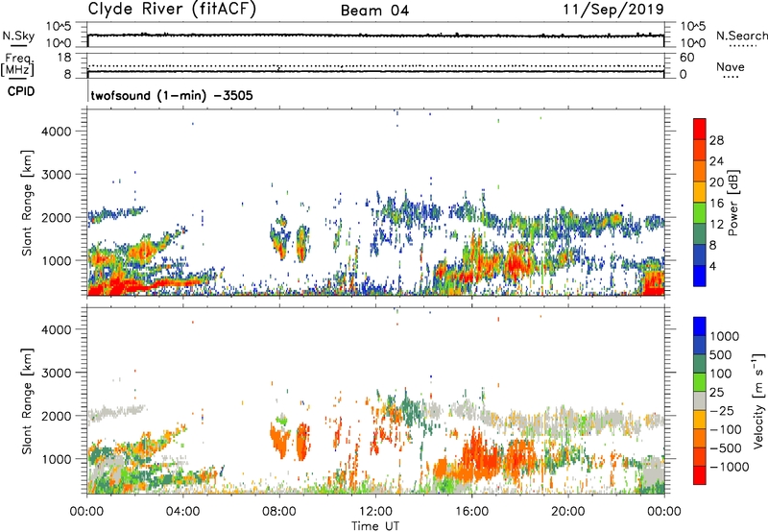Click the light green segment of Velocity color bar

coord(700,382)
